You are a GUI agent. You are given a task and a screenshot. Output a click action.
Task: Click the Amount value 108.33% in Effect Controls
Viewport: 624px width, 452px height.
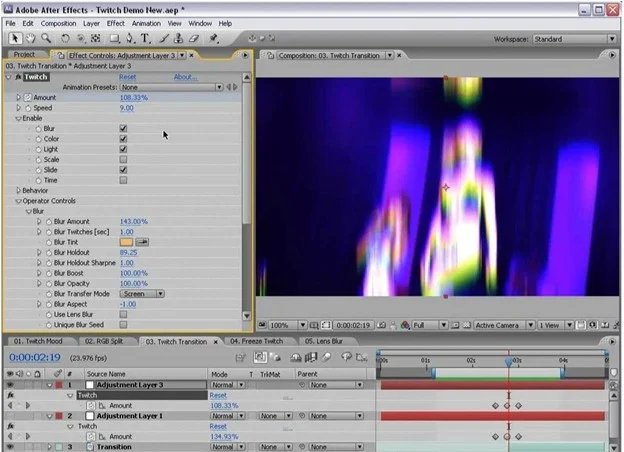coord(134,97)
